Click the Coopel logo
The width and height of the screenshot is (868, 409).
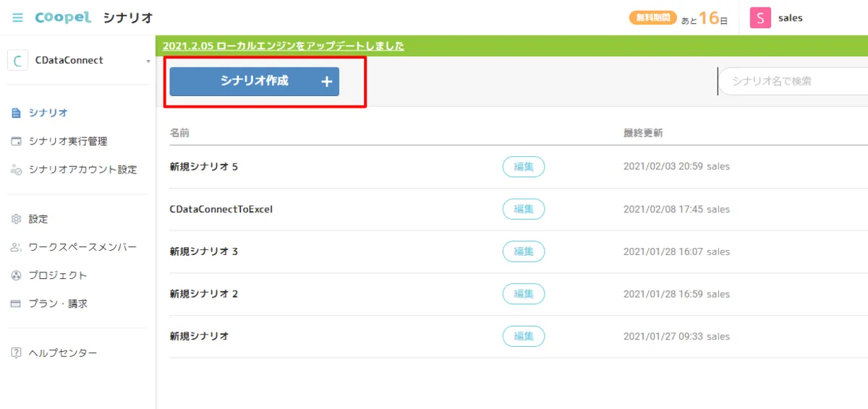point(64,17)
